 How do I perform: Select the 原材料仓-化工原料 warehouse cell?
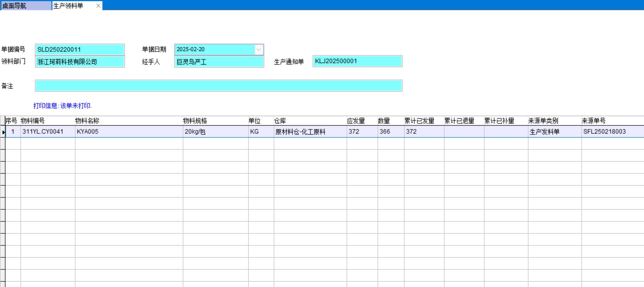[310, 132]
